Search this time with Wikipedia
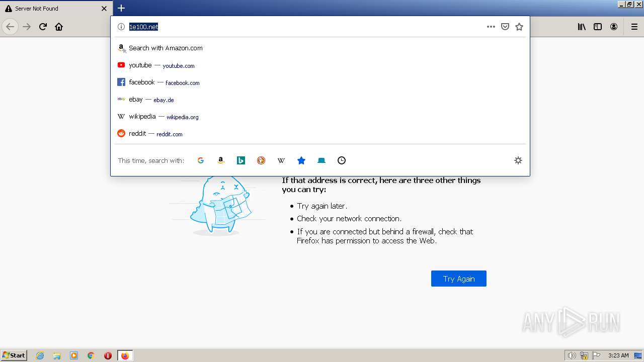Viewport: 644px width, 362px height. (281, 160)
